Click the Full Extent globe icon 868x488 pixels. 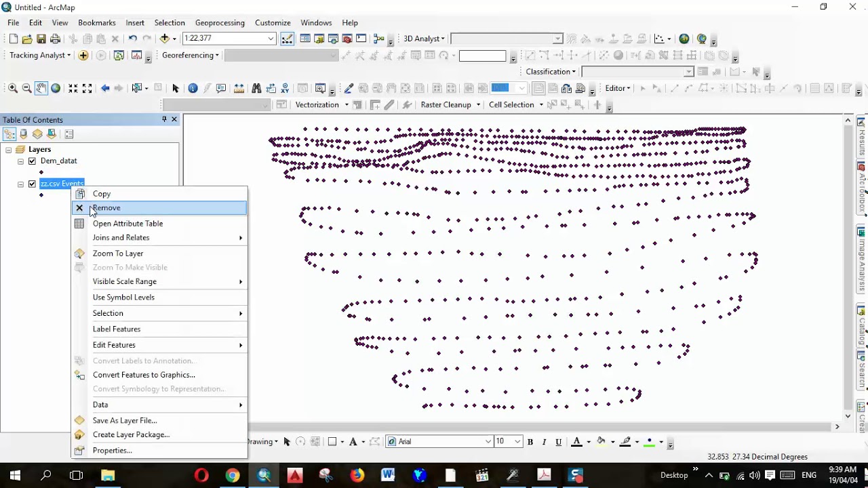tap(56, 88)
